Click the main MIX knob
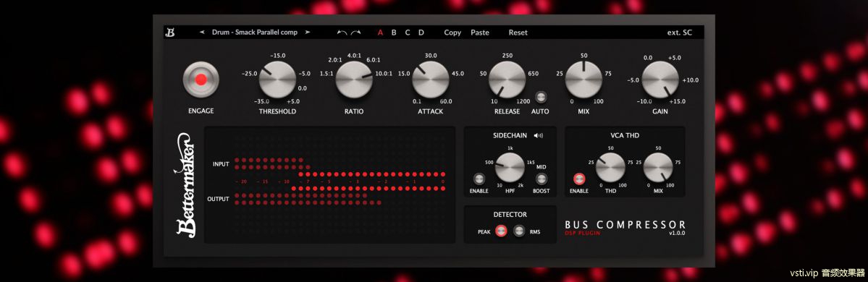This screenshot has height=282, width=868. coord(583,79)
